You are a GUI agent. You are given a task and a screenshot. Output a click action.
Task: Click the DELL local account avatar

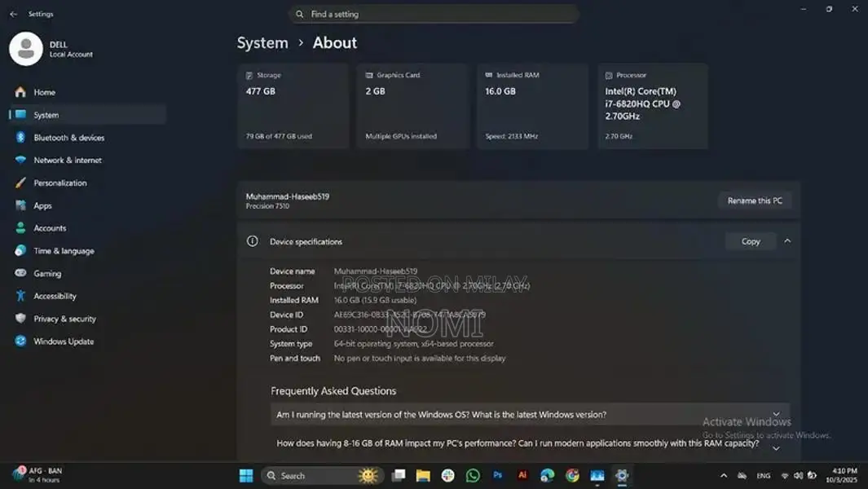coord(25,50)
